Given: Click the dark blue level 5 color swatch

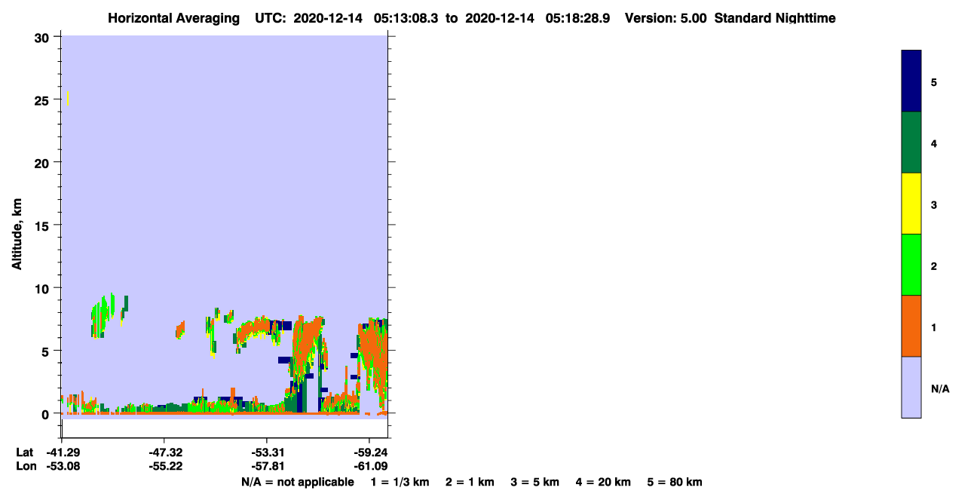Looking at the screenshot, I should point(911,81).
